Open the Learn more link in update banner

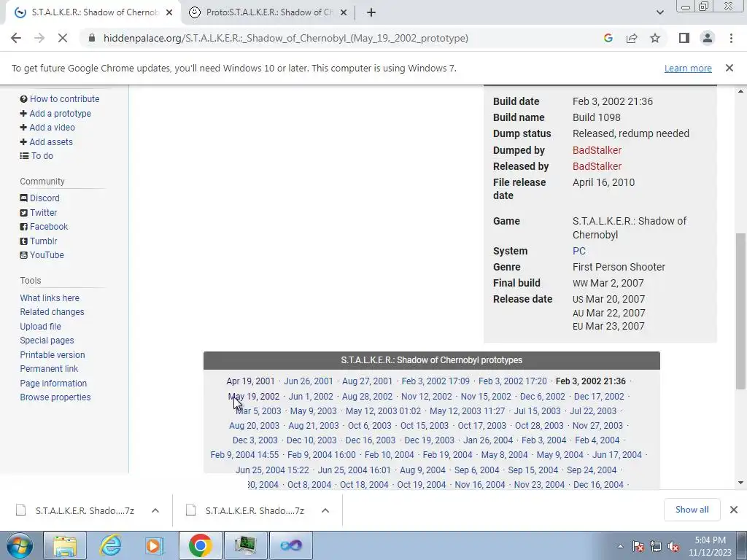pos(688,68)
